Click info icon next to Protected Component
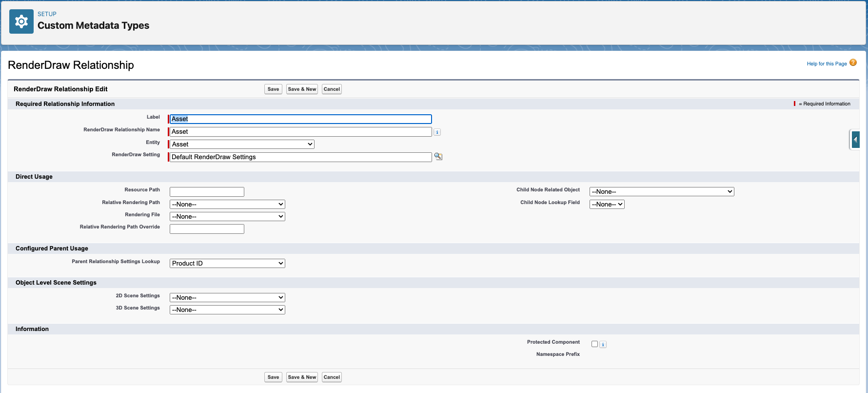This screenshot has width=868, height=393. 603,345
